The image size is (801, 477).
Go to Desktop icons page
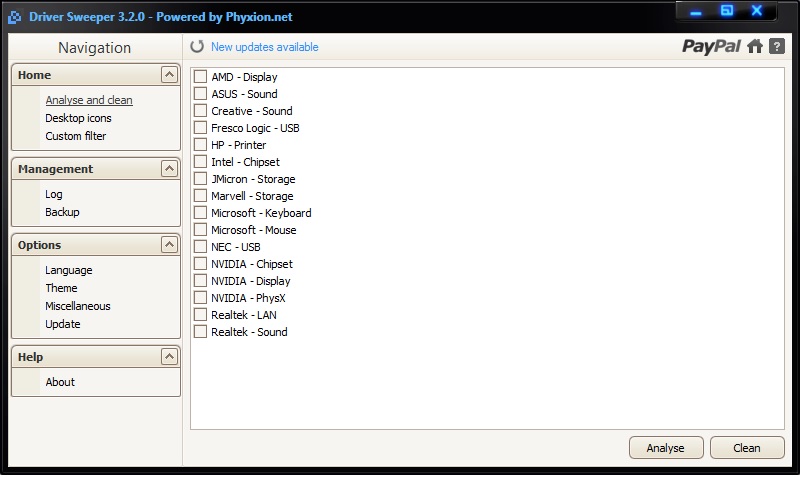[x=78, y=118]
